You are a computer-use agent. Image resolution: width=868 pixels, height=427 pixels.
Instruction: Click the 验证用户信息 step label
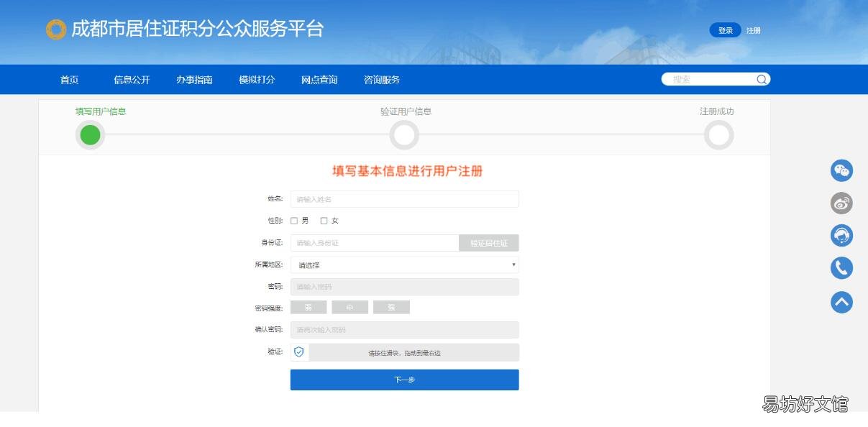[406, 111]
